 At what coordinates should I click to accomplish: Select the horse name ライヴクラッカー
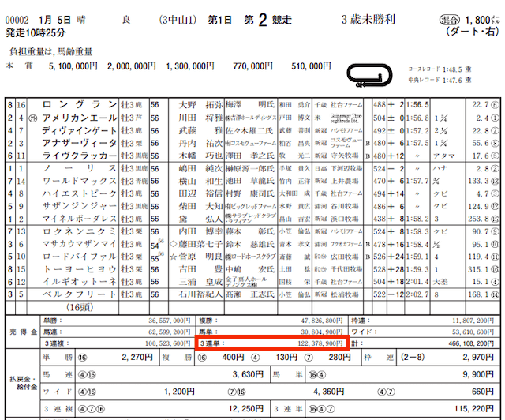79,156
